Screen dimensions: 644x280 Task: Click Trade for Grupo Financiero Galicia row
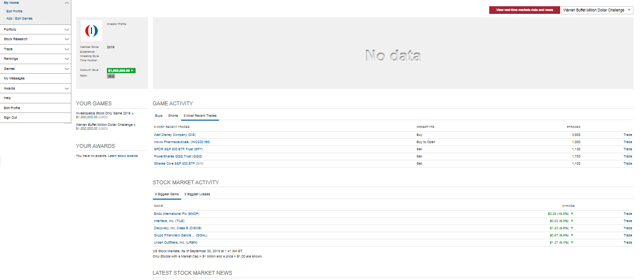click(x=628, y=235)
